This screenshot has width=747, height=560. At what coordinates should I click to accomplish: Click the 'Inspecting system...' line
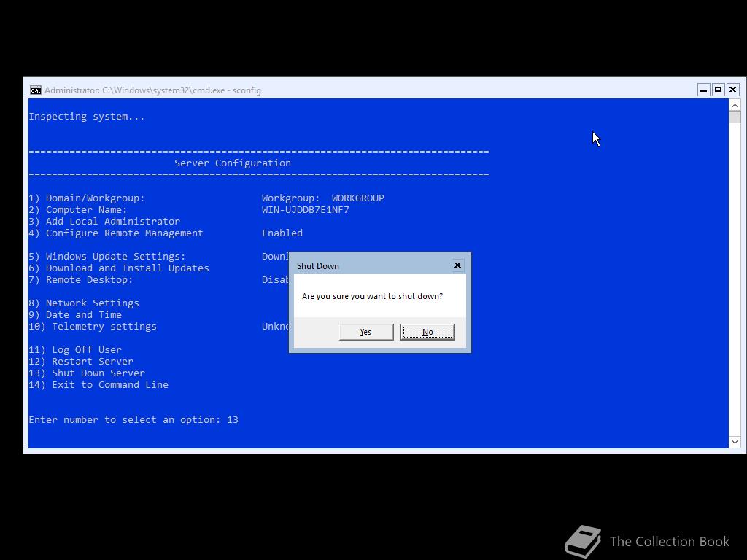click(87, 117)
